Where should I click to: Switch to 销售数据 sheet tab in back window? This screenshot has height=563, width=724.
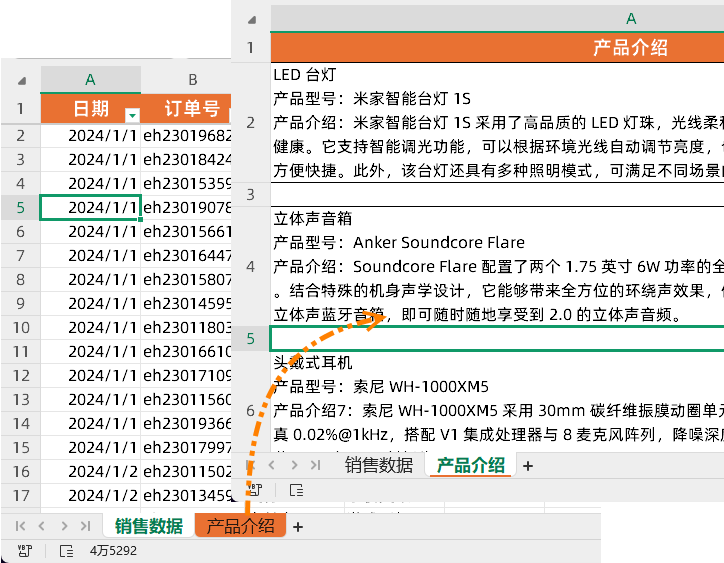pyautogui.click(x=149, y=526)
